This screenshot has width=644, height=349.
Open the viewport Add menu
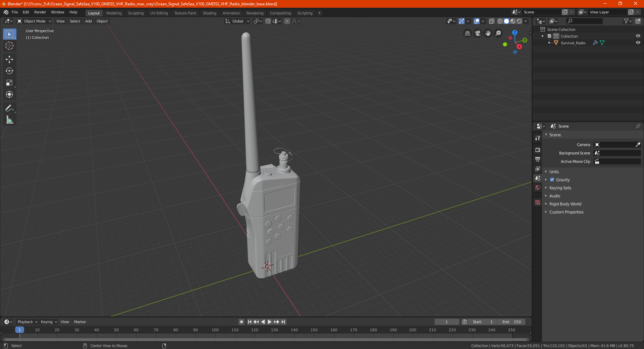(88, 21)
